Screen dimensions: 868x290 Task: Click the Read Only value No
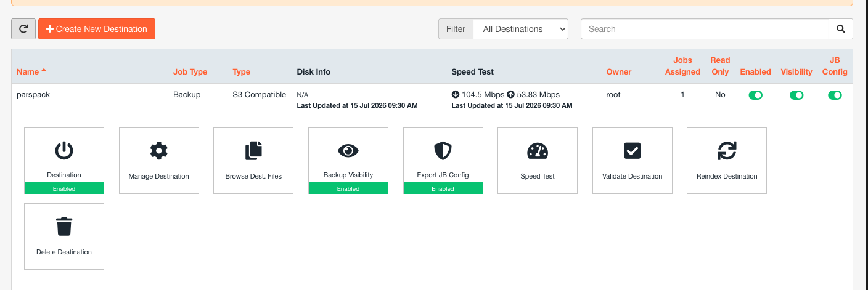click(x=720, y=95)
